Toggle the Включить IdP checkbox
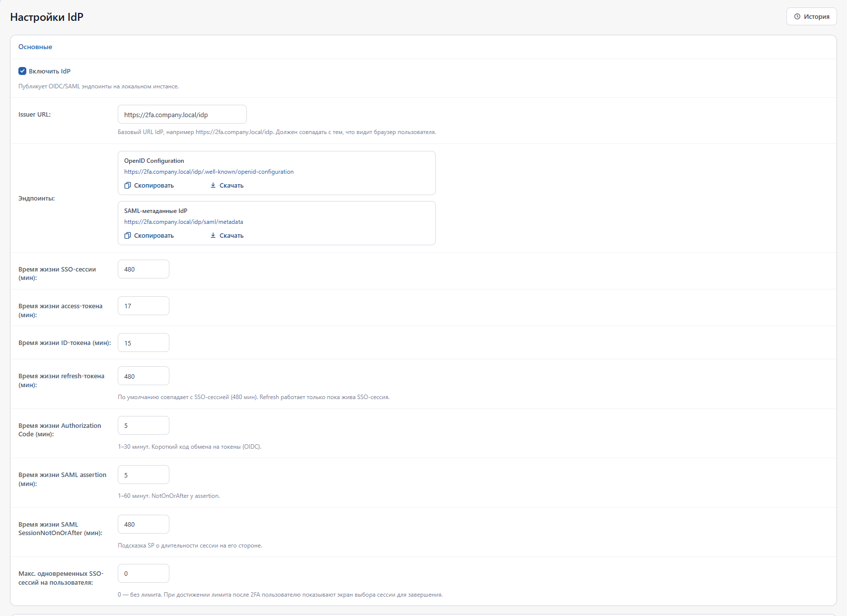This screenshot has width=847, height=616. (22, 71)
